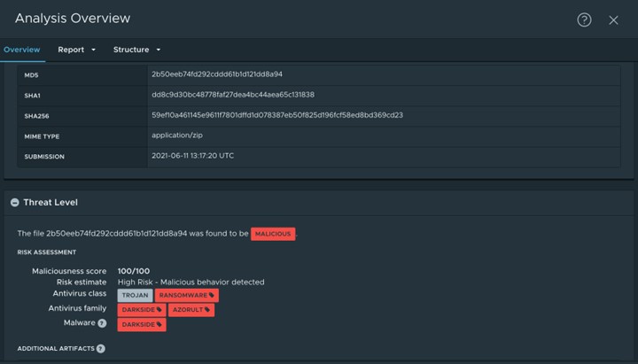This screenshot has width=638, height=364.
Task: Close the Analysis Overview panel
Action: 613,19
